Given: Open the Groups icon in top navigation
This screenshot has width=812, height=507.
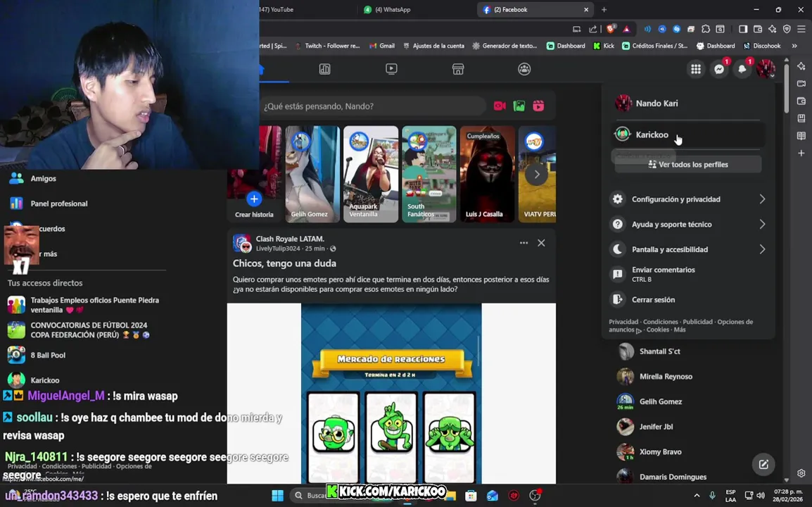Looking at the screenshot, I should click(524, 69).
